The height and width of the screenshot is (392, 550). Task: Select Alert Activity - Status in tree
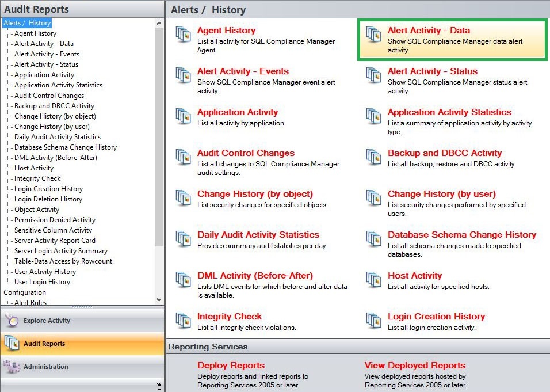pos(46,64)
